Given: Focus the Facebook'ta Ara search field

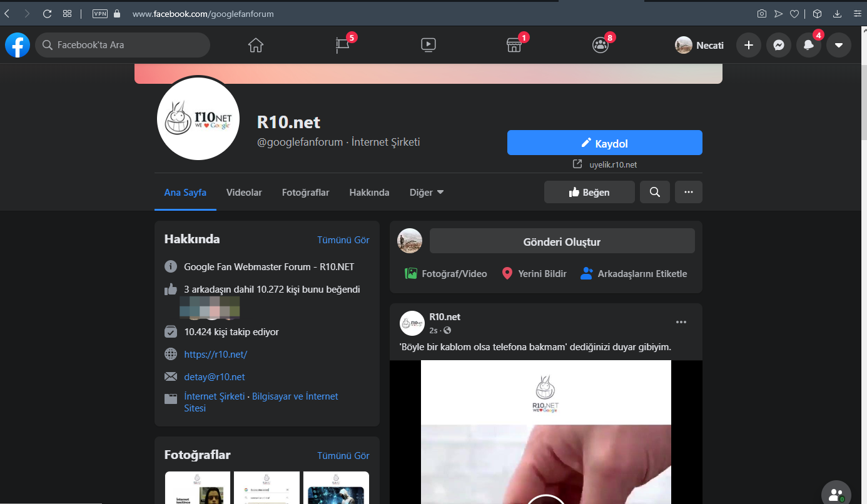Looking at the screenshot, I should coord(123,45).
